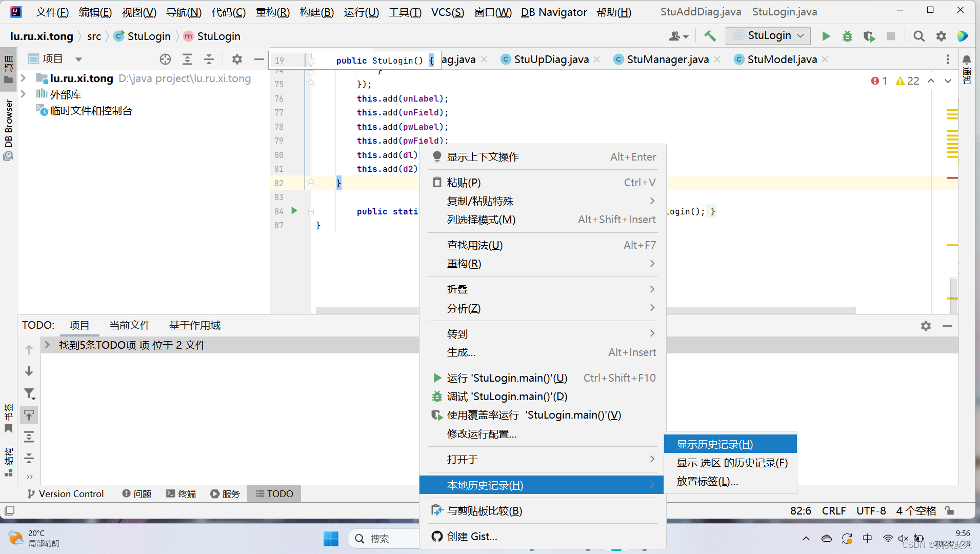The width and height of the screenshot is (980, 554).
Task: Click the weather widget on the taskbar
Action: pos(35,538)
